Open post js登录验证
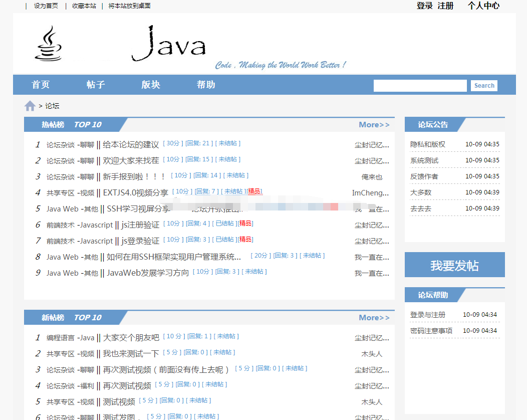The image size is (527, 420). [140, 241]
